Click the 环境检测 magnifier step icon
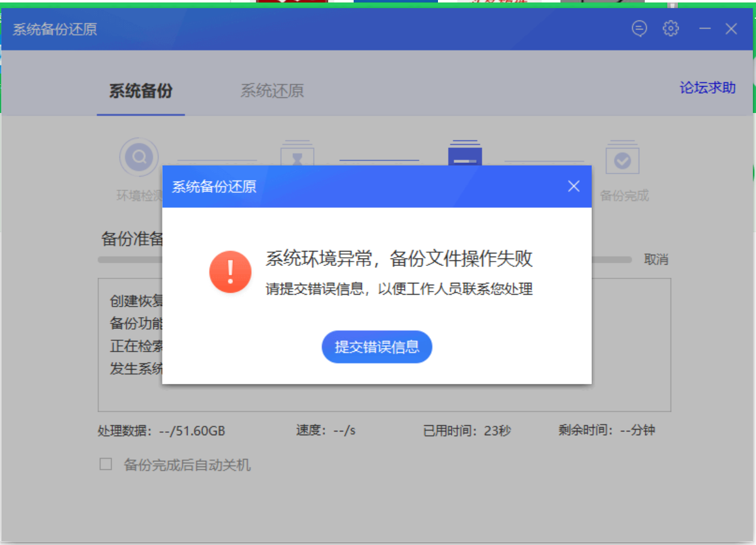The width and height of the screenshot is (756, 545). point(139,157)
